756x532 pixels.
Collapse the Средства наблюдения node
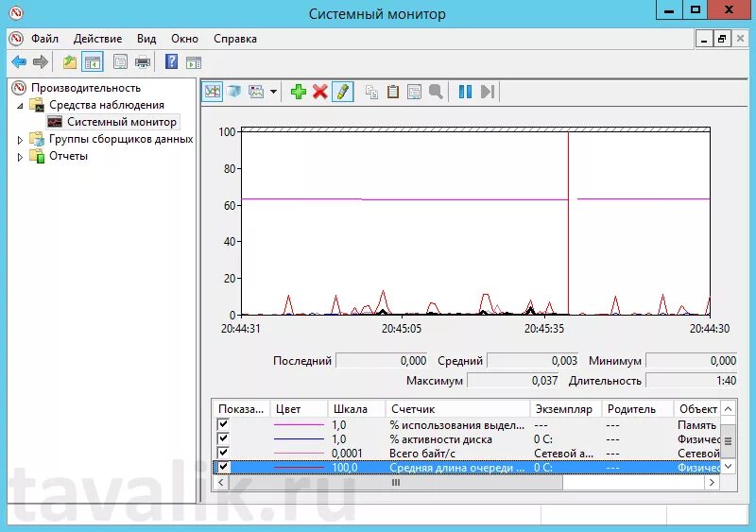(x=20, y=105)
